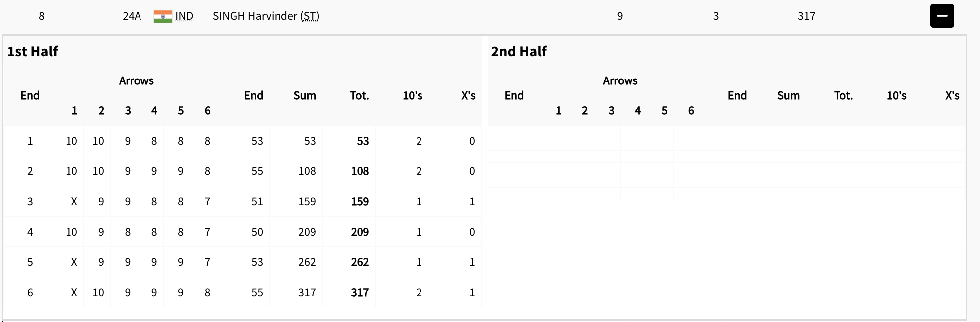
Task: Click the first arrow X in end 5
Action: click(x=74, y=262)
